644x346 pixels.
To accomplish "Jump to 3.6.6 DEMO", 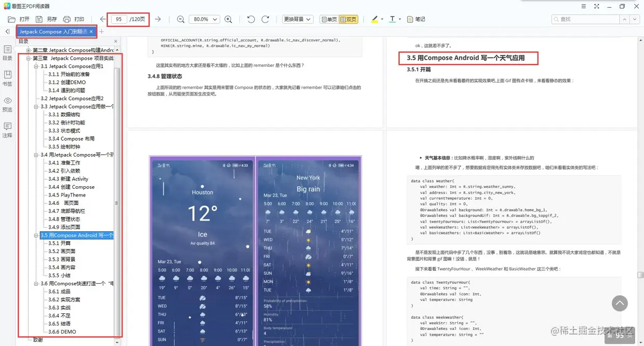I will click(62, 331).
